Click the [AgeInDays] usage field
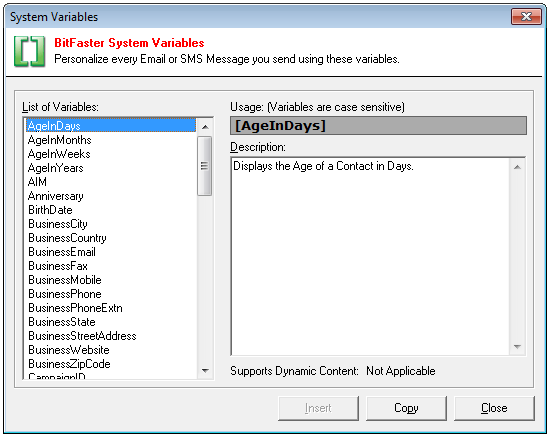 (378, 126)
